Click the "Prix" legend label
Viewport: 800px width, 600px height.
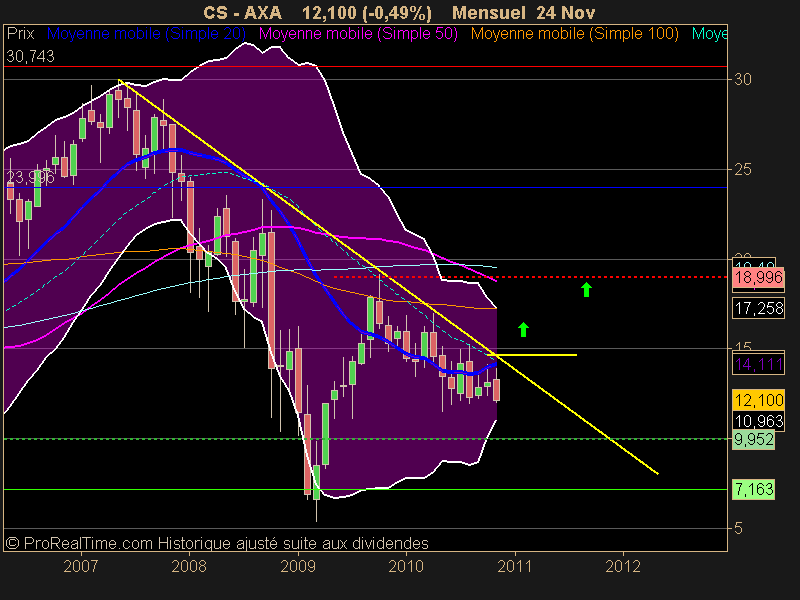tap(20, 34)
